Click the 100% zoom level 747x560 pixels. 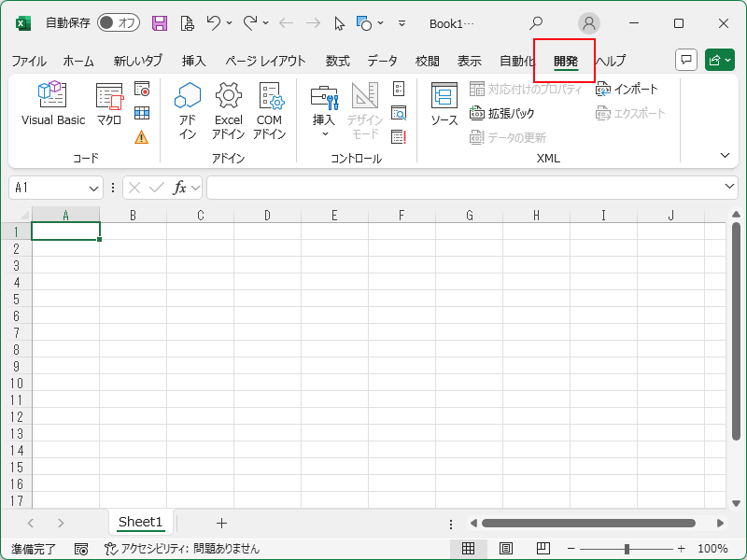pyautogui.click(x=712, y=549)
